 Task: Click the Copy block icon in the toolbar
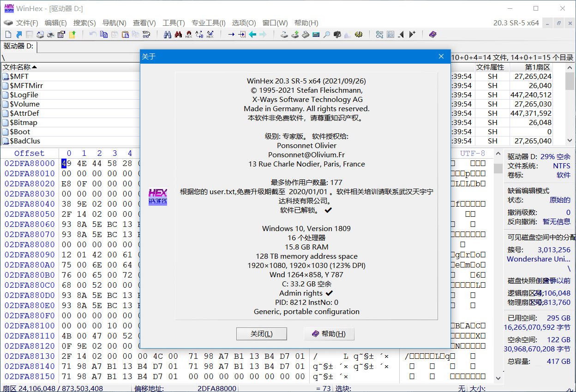click(x=104, y=35)
